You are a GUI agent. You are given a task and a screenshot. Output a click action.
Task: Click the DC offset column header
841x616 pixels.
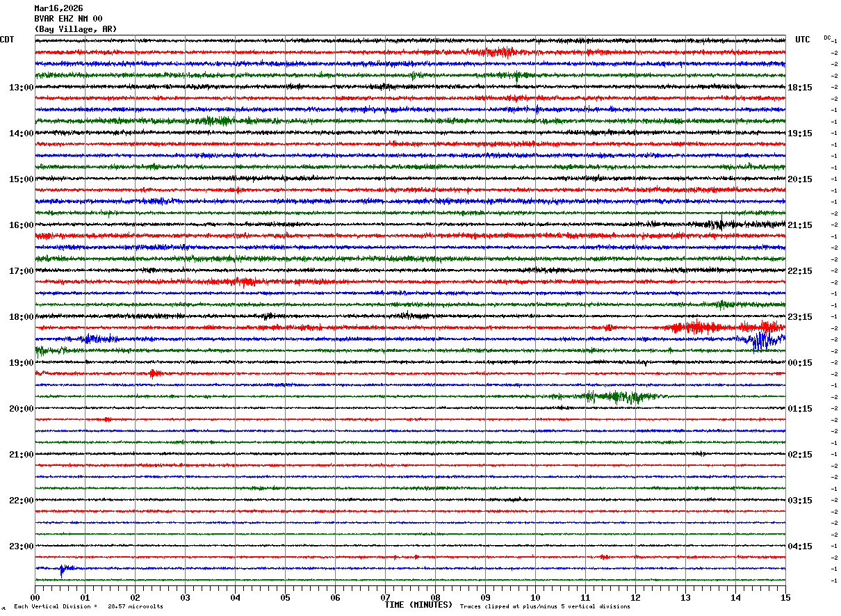click(827, 38)
